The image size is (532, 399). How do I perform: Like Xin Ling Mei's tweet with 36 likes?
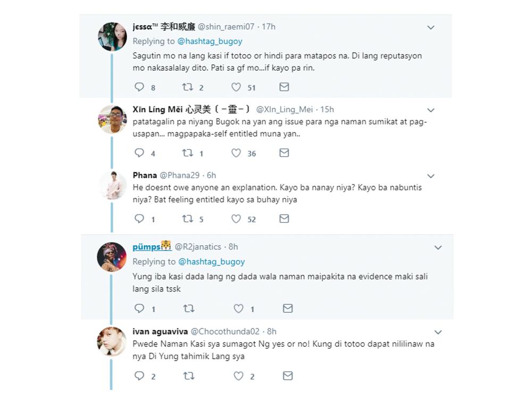[x=236, y=153]
